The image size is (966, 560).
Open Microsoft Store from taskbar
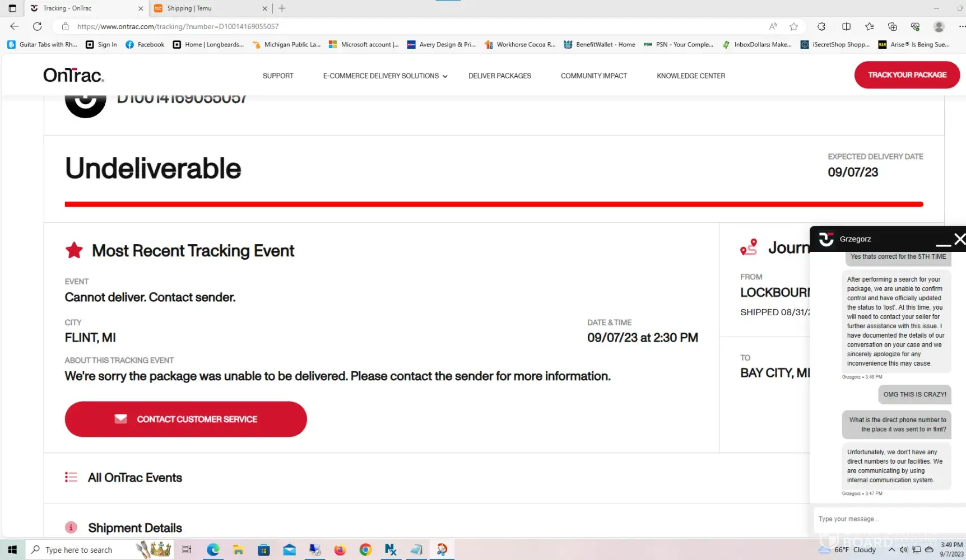point(264,550)
